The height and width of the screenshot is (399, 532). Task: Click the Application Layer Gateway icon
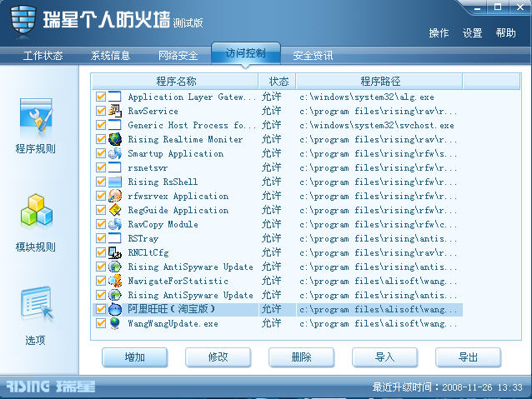115,97
